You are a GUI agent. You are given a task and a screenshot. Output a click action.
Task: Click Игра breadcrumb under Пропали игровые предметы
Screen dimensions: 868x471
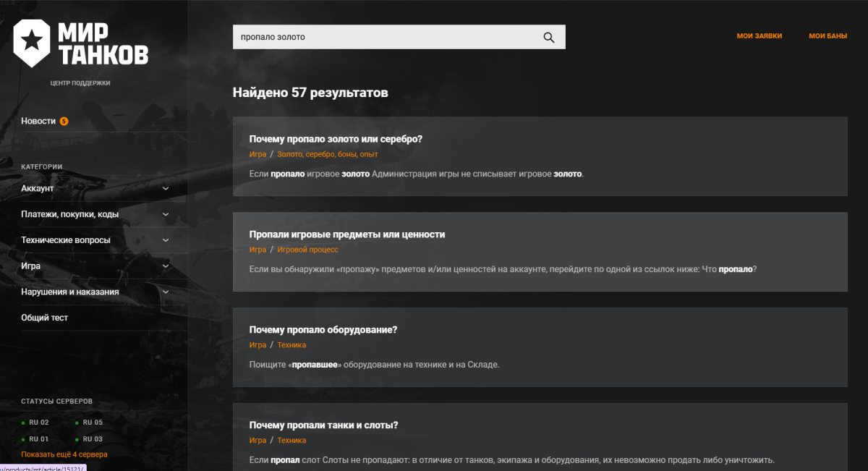[x=258, y=250]
